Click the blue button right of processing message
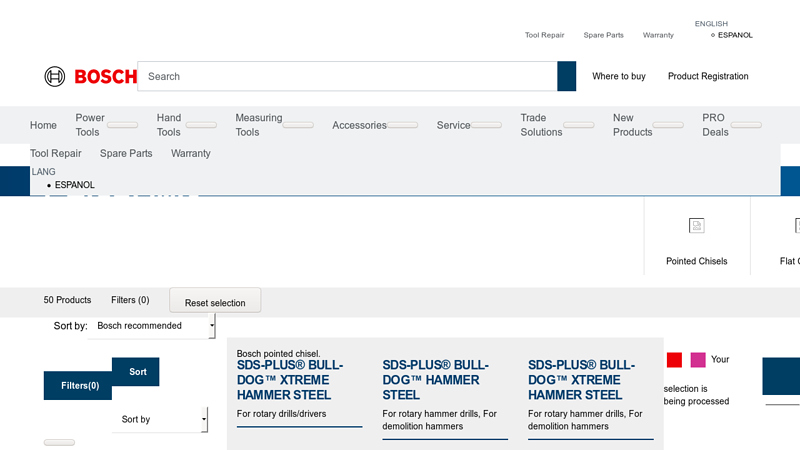The image size is (800, 450). click(781, 376)
